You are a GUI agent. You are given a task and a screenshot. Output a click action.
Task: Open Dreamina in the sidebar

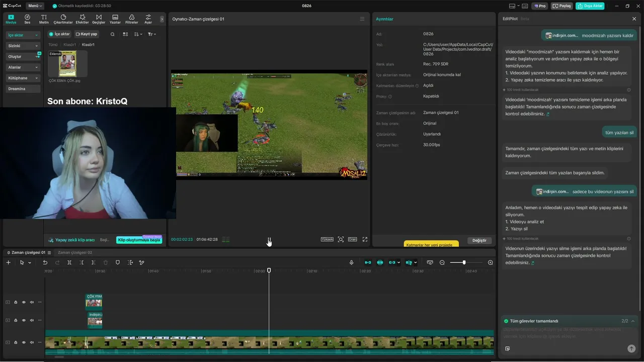[x=23, y=89]
